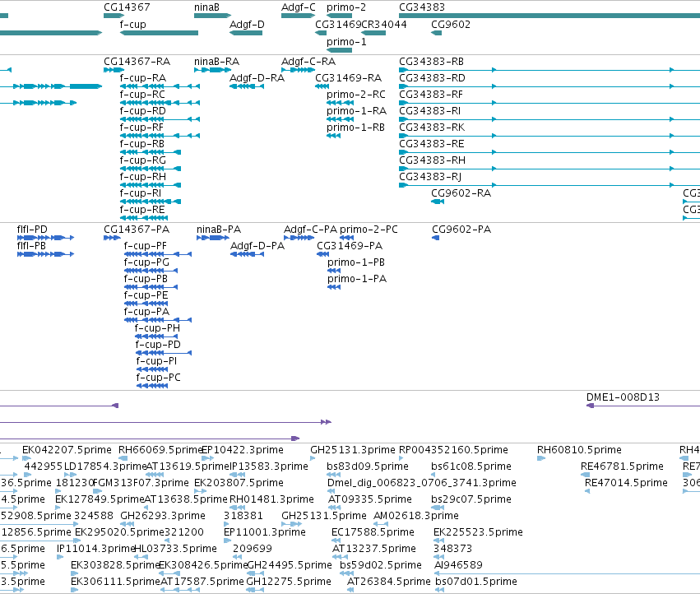Select the f-cup-RA transcript
The image size is (700, 594).
pyautogui.click(x=160, y=86)
